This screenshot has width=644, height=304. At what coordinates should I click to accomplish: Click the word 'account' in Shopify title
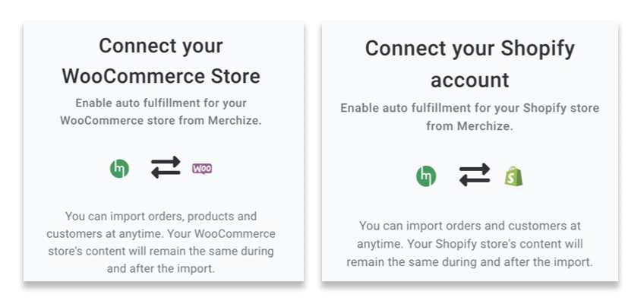coord(470,80)
